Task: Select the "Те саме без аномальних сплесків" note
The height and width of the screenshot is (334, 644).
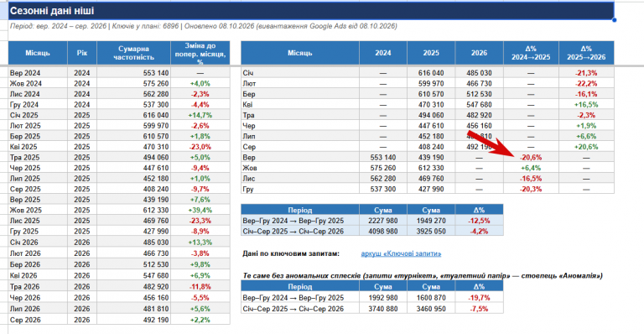Action: pos(423,275)
